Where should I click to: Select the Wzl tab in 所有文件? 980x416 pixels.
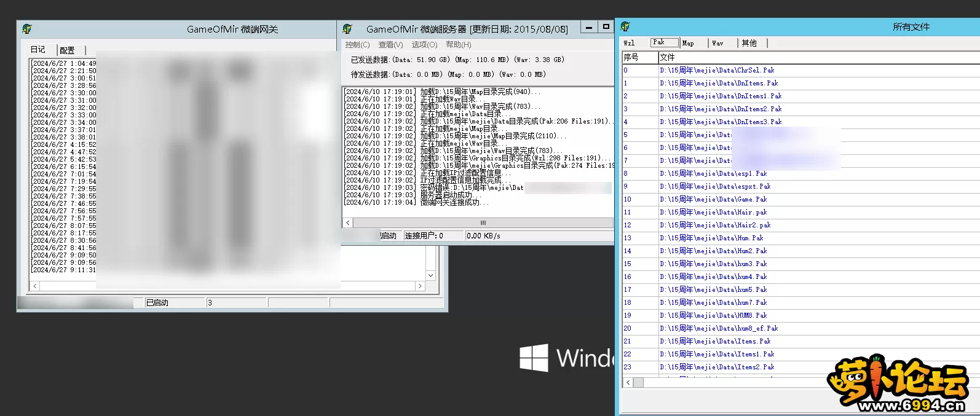(x=630, y=43)
